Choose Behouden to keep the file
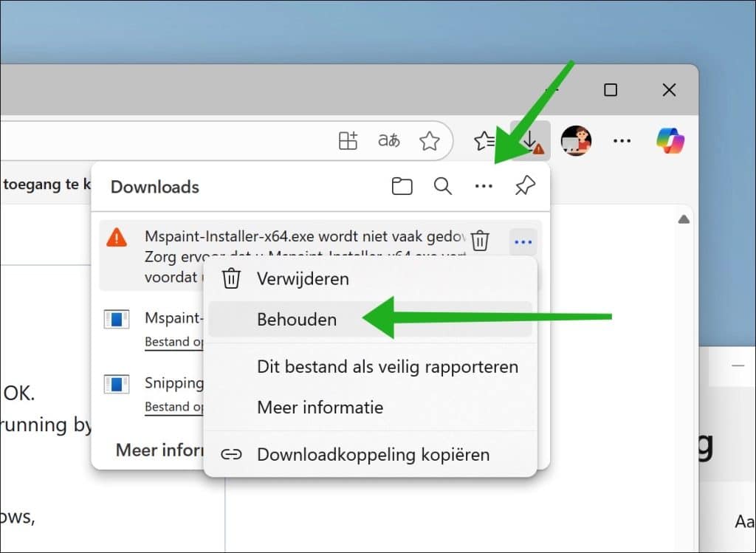Image resolution: width=756 pixels, height=553 pixels. [x=371, y=319]
